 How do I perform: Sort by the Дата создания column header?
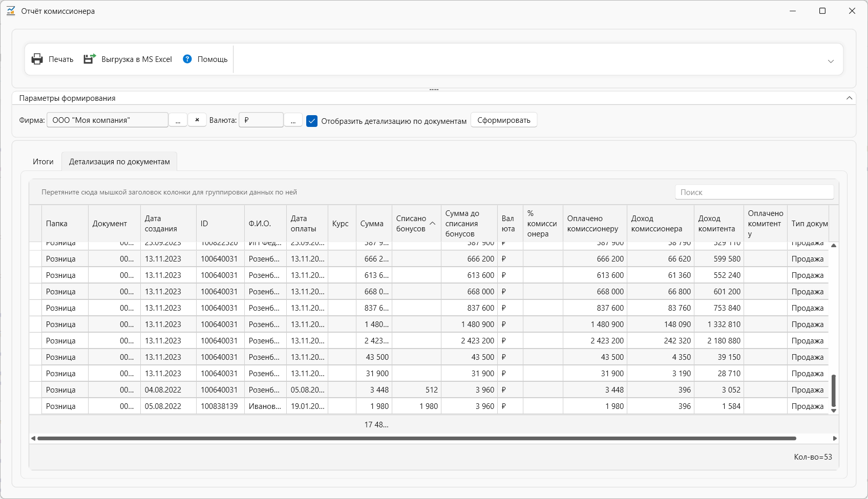pyautogui.click(x=168, y=224)
